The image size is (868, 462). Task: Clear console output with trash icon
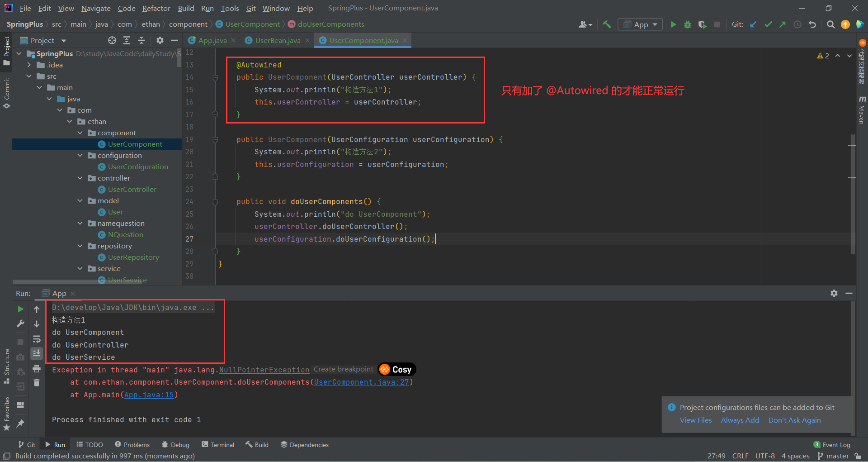tap(37, 383)
